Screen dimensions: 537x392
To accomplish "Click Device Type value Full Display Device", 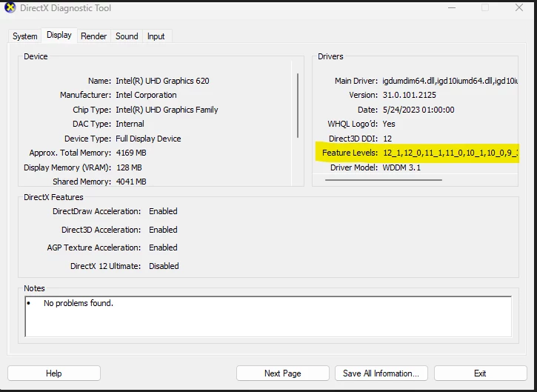I will (x=148, y=139).
